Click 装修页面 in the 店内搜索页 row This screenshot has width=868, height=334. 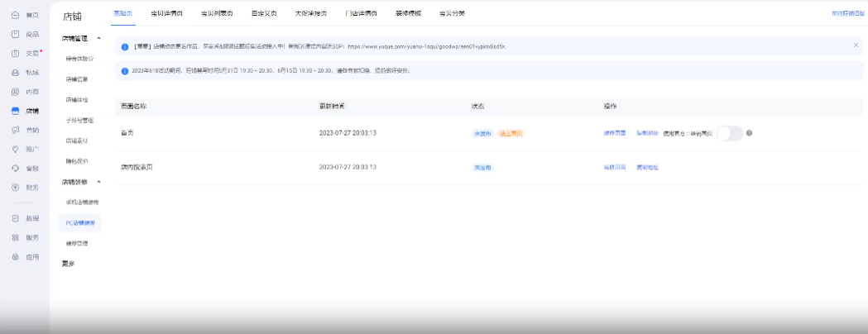615,167
